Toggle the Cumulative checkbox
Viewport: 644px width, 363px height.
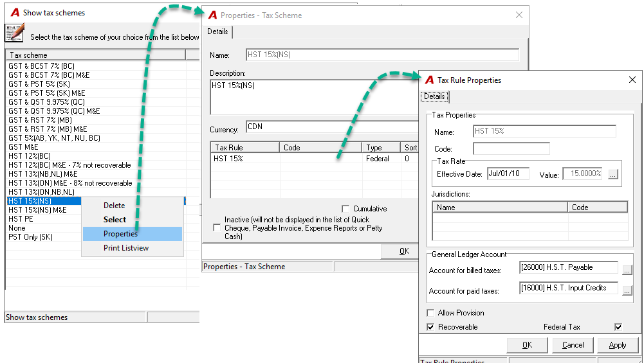[x=345, y=209]
